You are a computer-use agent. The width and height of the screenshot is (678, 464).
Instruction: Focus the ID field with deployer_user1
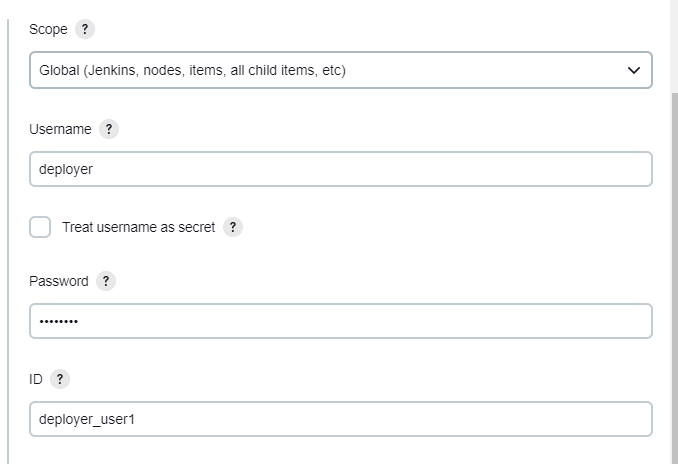click(341, 419)
